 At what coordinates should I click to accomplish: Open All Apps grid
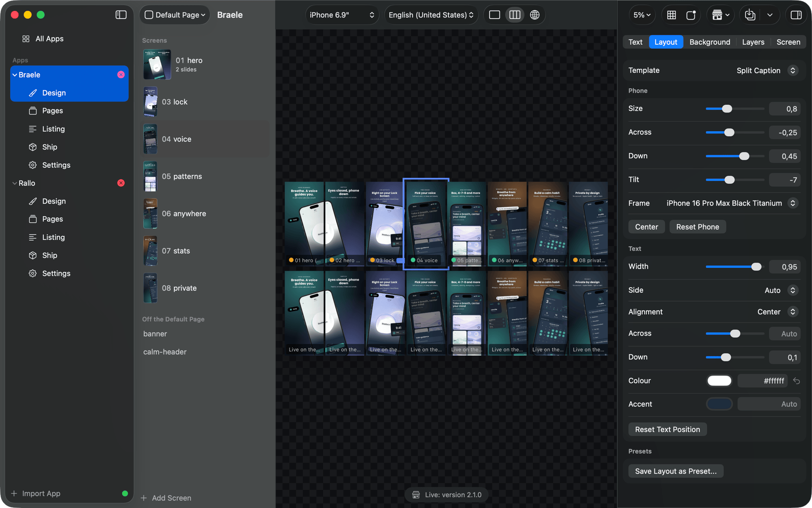point(43,39)
